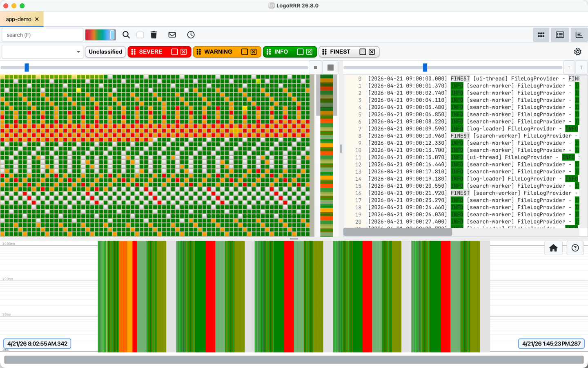
Task: Click the home reset icon on timeline
Action: coord(553,248)
